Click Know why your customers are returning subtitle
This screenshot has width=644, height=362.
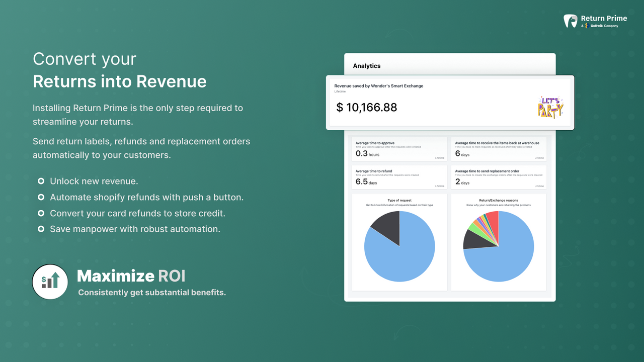[499, 205]
